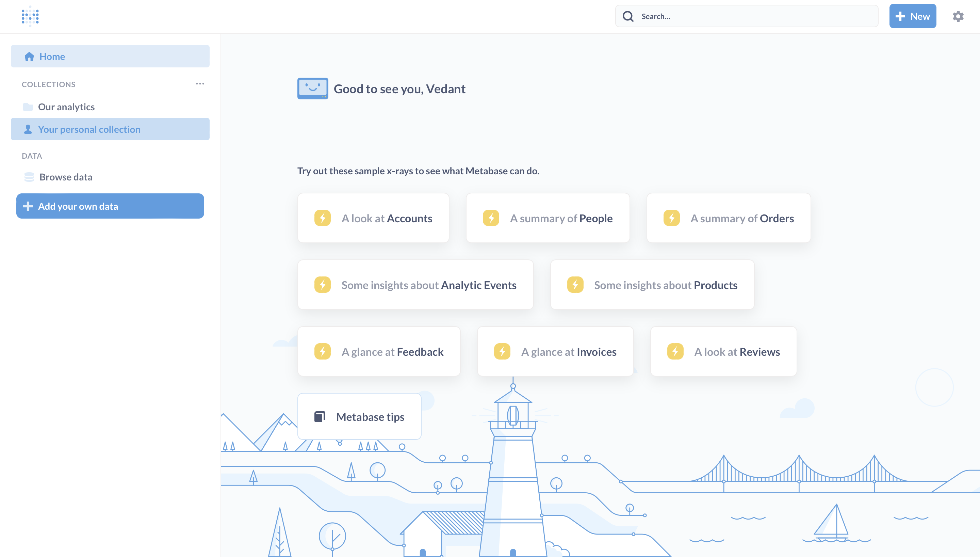Viewport: 980px width, 557px height.
Task: Open collections options ellipsis menu
Action: (x=200, y=84)
